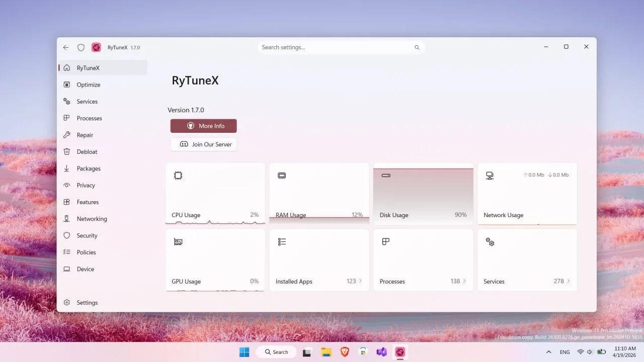Open Settings at the bottom of the sidebar
This screenshot has width=644, height=362.
[103, 303]
